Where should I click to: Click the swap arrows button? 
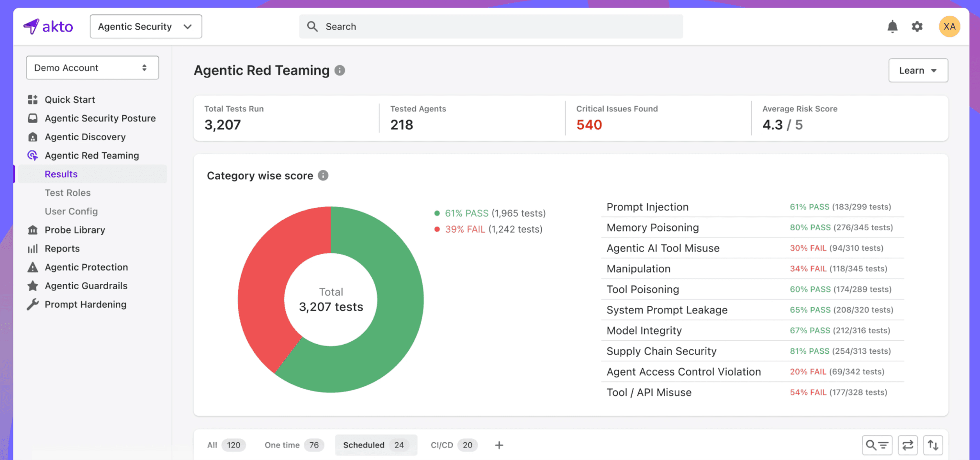[908, 445]
